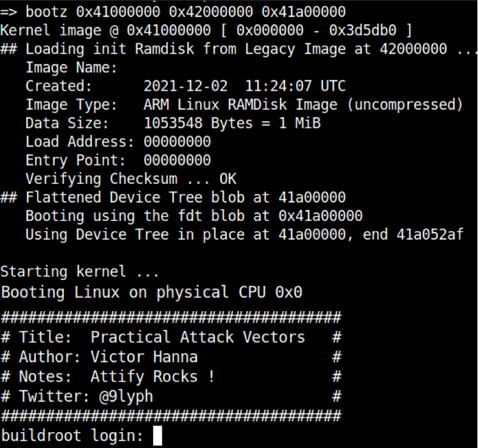Click the Starting kernel line
The width and height of the screenshot is (478, 448).
(80, 271)
